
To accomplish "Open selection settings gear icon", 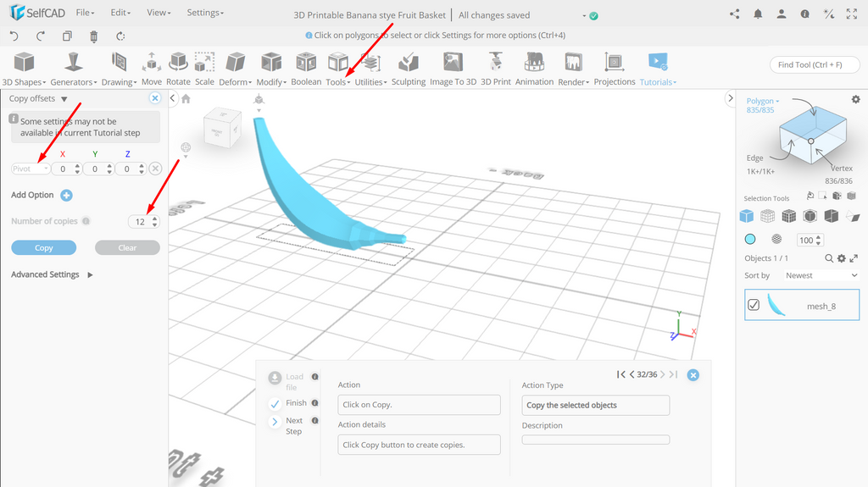I will pos(856,100).
